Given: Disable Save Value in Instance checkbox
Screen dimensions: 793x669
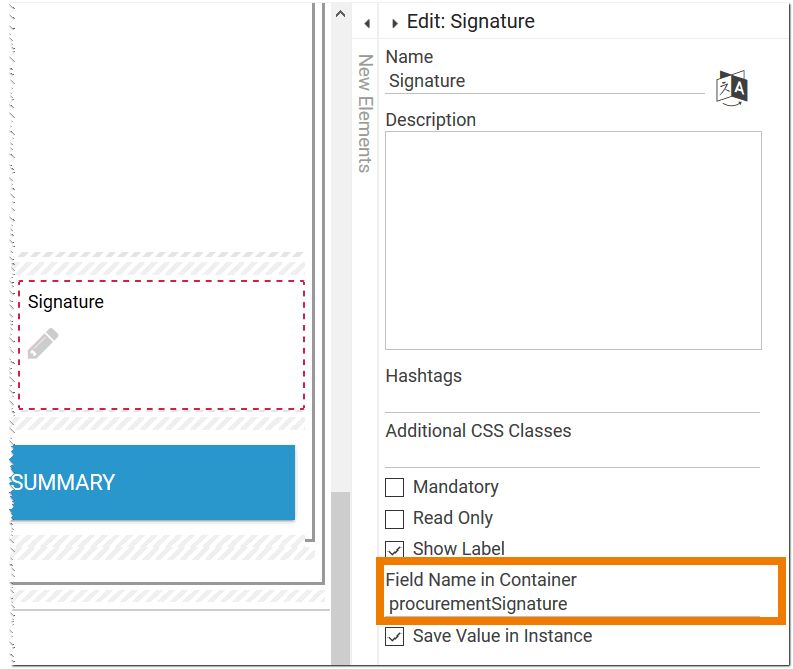Looking at the screenshot, I should (395, 636).
